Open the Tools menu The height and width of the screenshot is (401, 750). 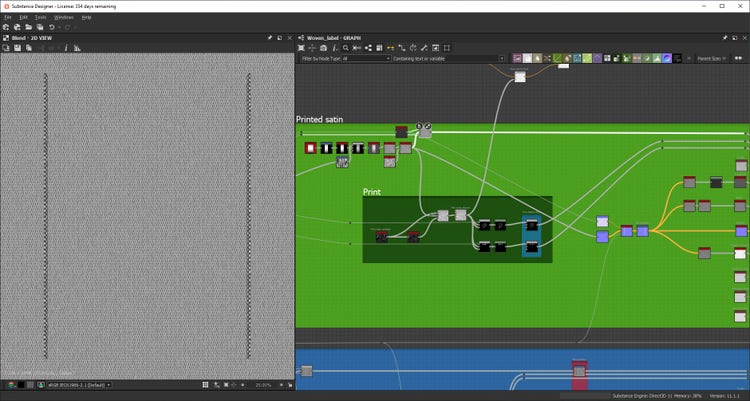40,17
